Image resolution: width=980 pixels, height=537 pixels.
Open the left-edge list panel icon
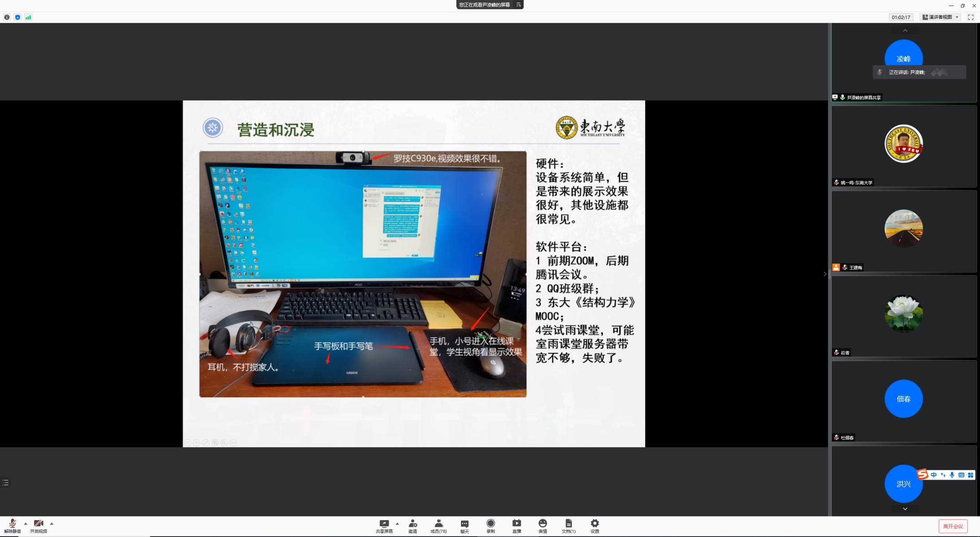tap(5, 482)
